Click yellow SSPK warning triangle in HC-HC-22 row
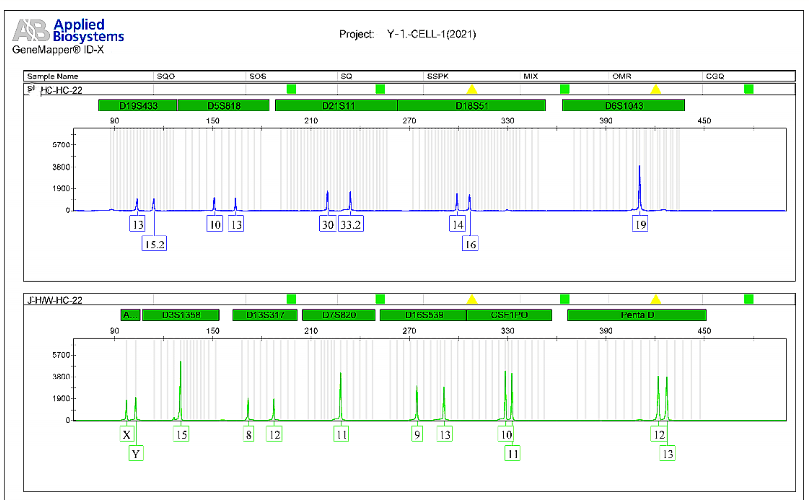The width and height of the screenshot is (809, 500). pos(472,90)
